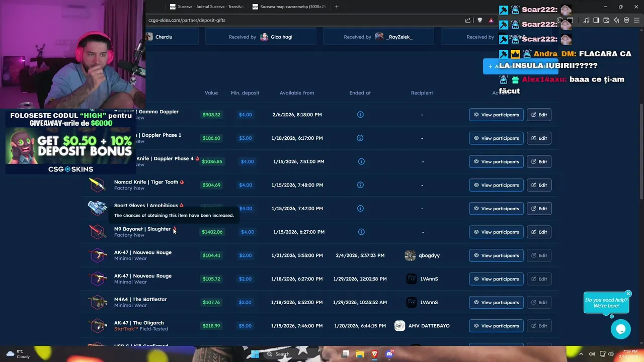Click 'Available from' column header
644x362 pixels.
pyautogui.click(x=297, y=93)
